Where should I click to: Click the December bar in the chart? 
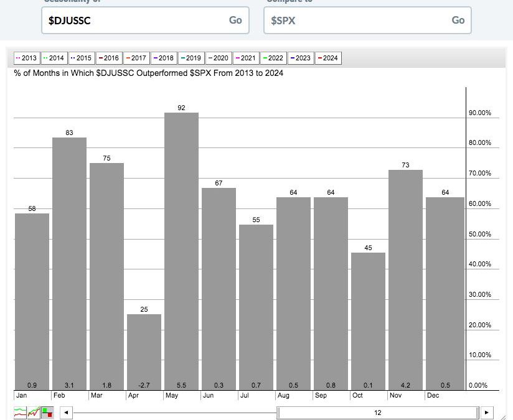(x=445, y=294)
